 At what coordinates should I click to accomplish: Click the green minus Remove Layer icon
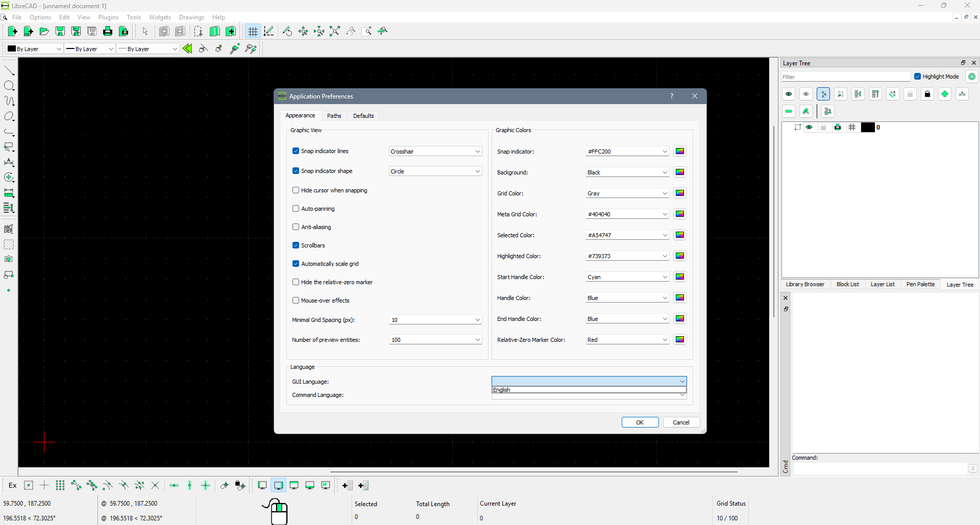(x=789, y=111)
